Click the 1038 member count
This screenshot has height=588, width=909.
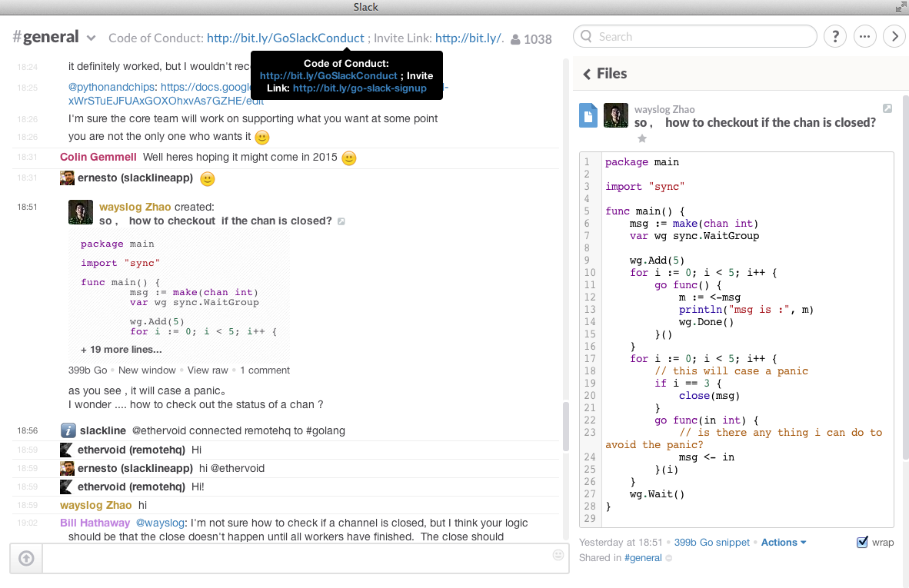[538, 39]
